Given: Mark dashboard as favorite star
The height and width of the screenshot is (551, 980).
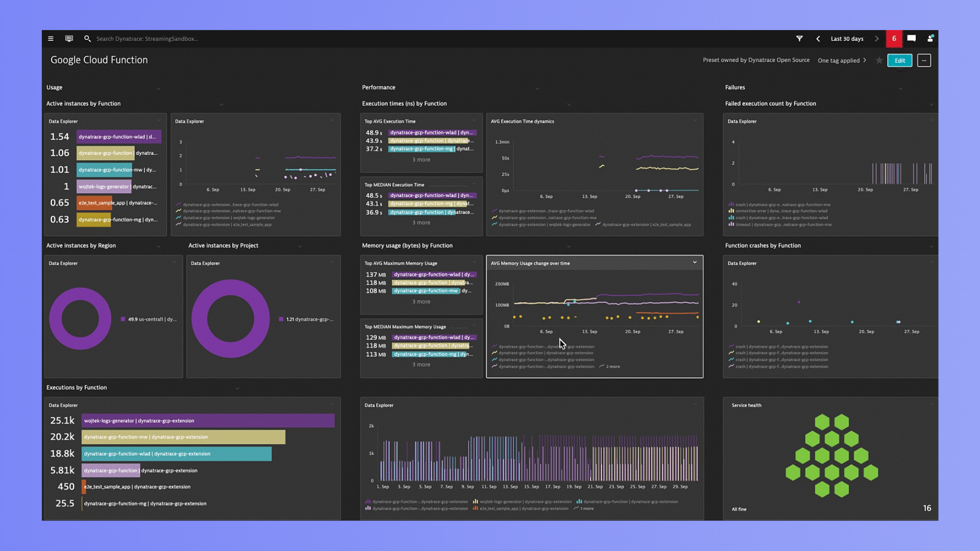Looking at the screenshot, I should point(879,60).
